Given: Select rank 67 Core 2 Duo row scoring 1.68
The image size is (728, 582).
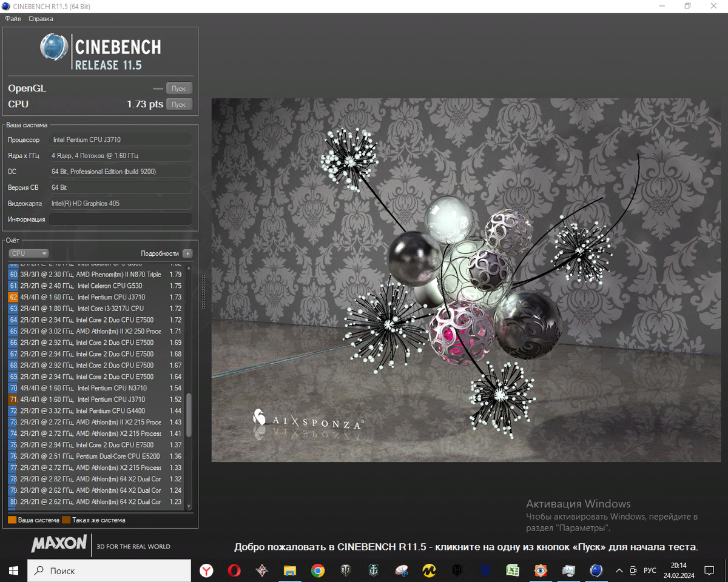Looking at the screenshot, I should [x=96, y=354].
